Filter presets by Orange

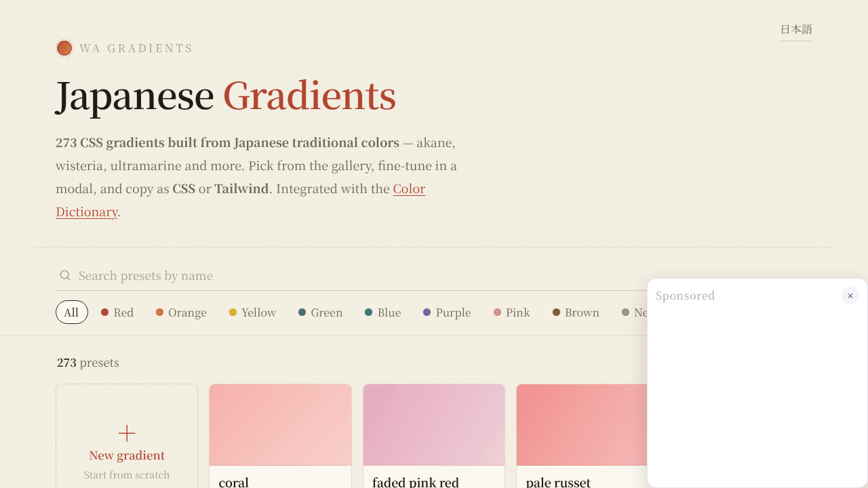click(x=181, y=312)
